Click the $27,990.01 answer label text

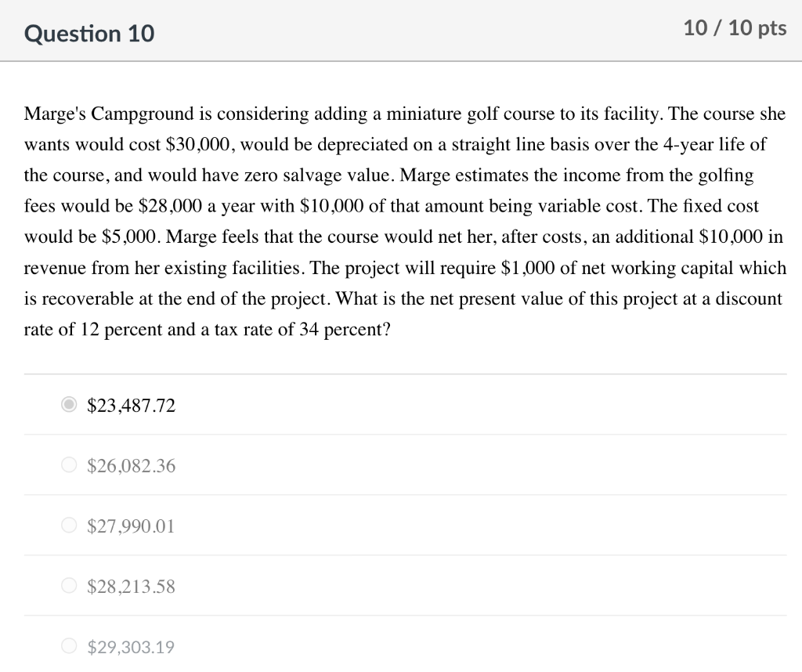131,526
